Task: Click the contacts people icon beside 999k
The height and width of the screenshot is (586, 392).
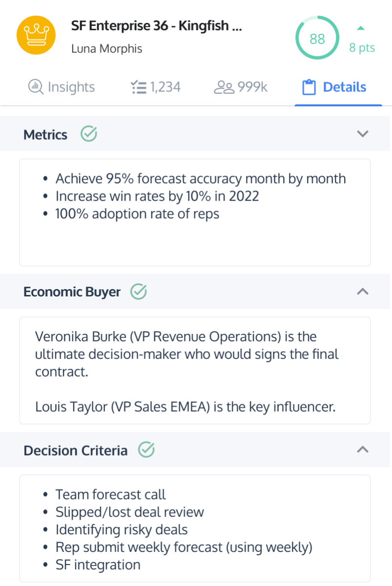Action: point(224,87)
